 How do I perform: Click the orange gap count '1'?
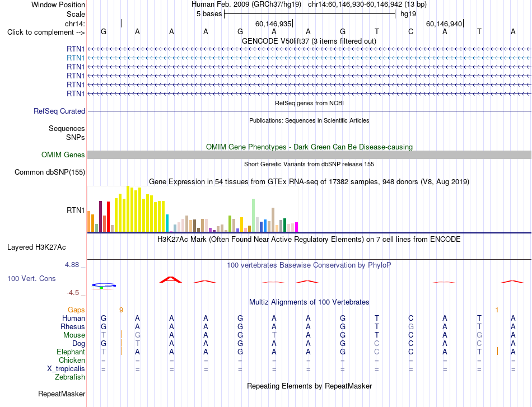(497, 310)
